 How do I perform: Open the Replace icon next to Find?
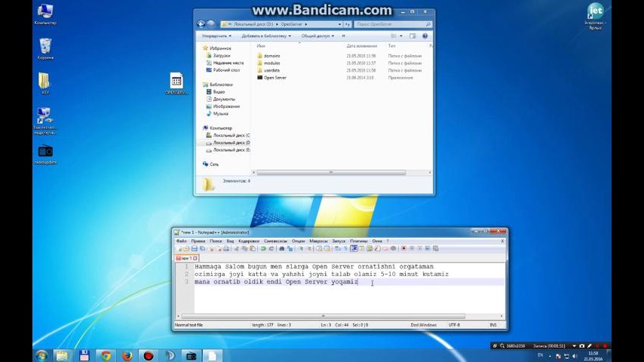tap(290, 249)
